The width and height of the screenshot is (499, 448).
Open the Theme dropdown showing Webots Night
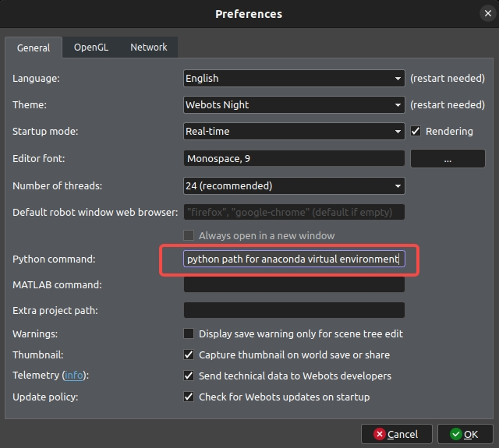pos(294,104)
